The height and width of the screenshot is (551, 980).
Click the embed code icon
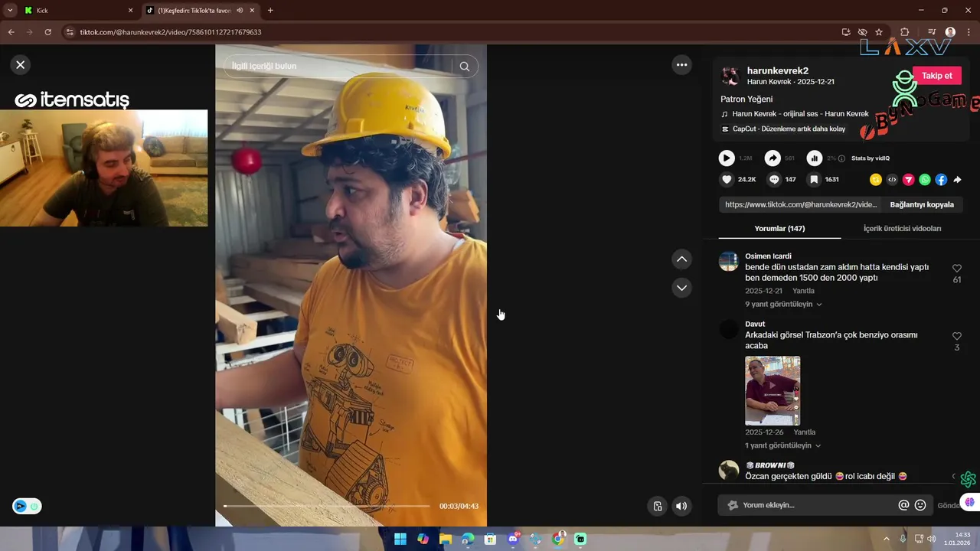tap(892, 180)
